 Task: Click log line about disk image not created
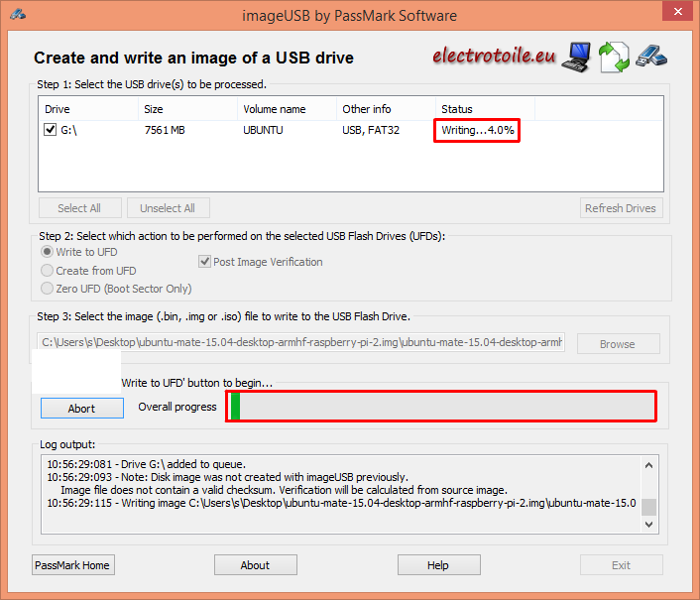pyautogui.click(x=228, y=477)
